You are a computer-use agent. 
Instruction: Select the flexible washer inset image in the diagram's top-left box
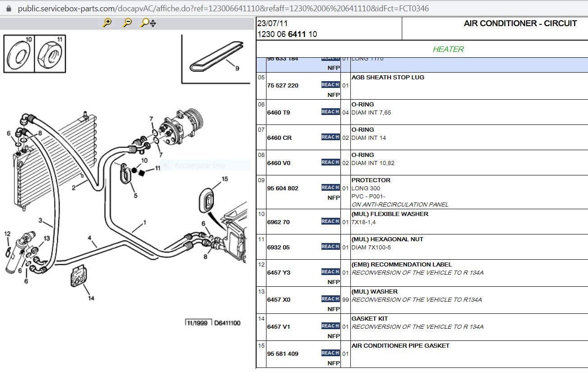(19, 54)
